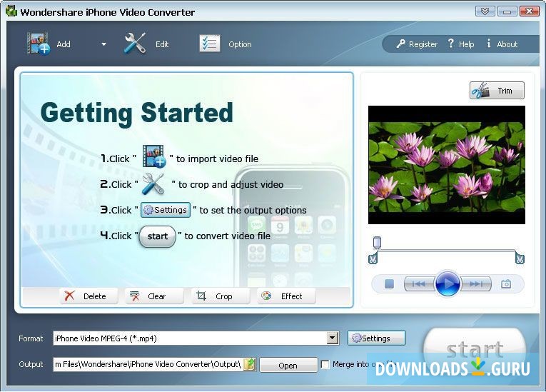Open the Option checklist icon
Image resolution: width=546 pixels, height=392 pixels.
[x=210, y=44]
